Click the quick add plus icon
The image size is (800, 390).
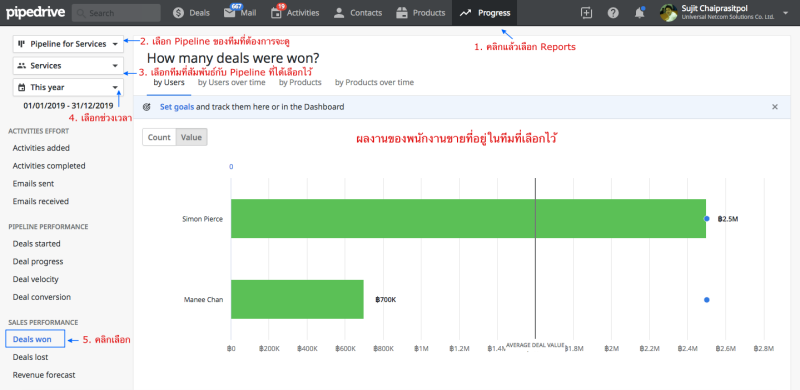(587, 13)
